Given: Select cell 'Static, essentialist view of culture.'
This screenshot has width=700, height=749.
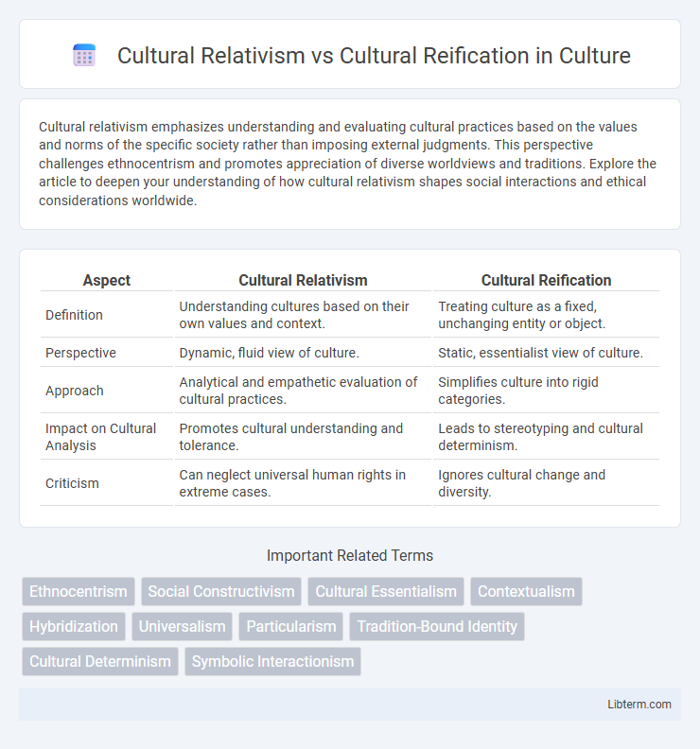Looking at the screenshot, I should 546,353.
